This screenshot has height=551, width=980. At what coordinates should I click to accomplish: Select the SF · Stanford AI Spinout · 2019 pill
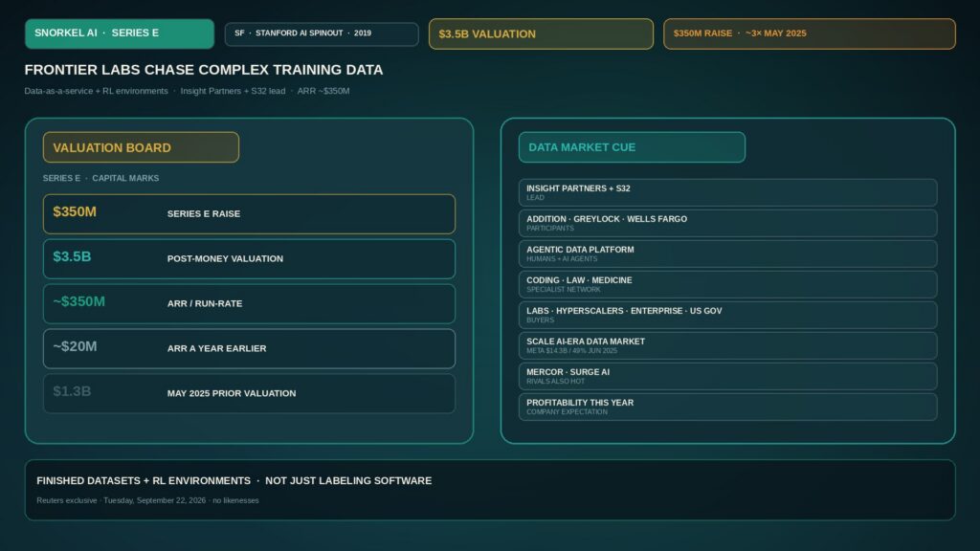tap(322, 33)
